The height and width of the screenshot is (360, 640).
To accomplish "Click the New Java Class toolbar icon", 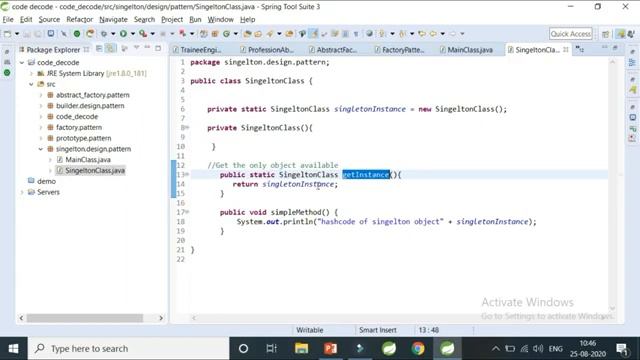I will tap(226, 34).
